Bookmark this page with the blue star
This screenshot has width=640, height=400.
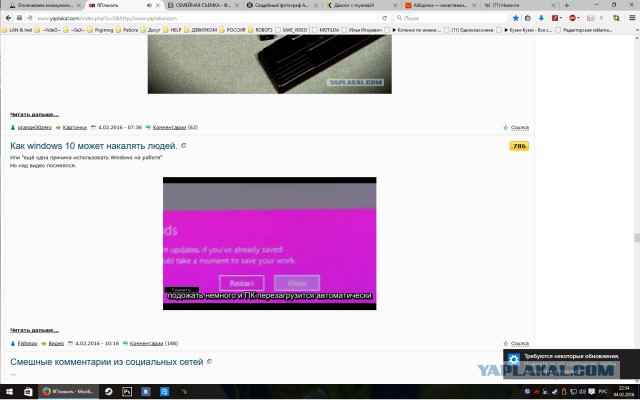pyautogui.click(x=516, y=18)
